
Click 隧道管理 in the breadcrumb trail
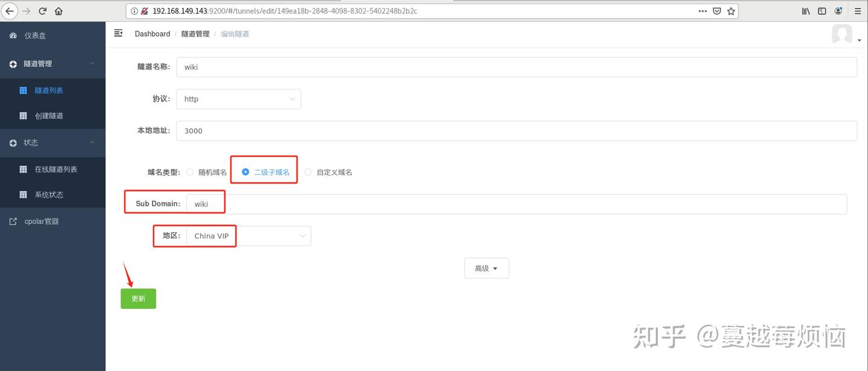195,33
